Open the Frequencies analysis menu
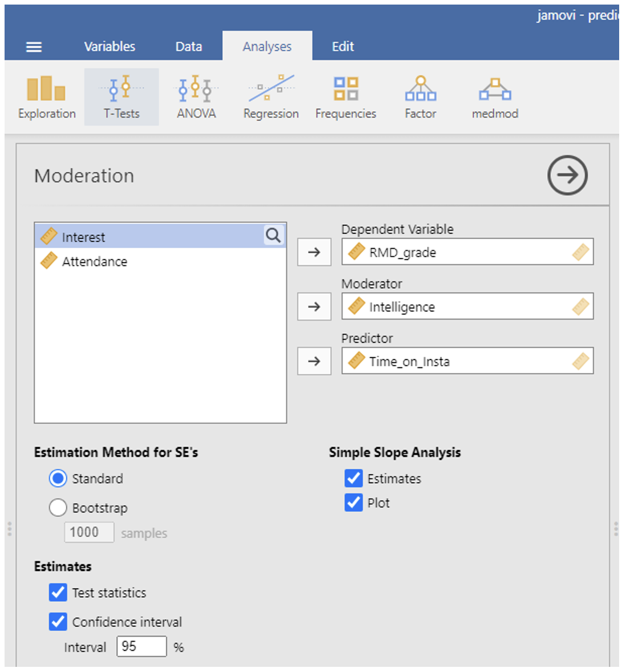Viewport: 626px width, 672px height. tap(345, 98)
